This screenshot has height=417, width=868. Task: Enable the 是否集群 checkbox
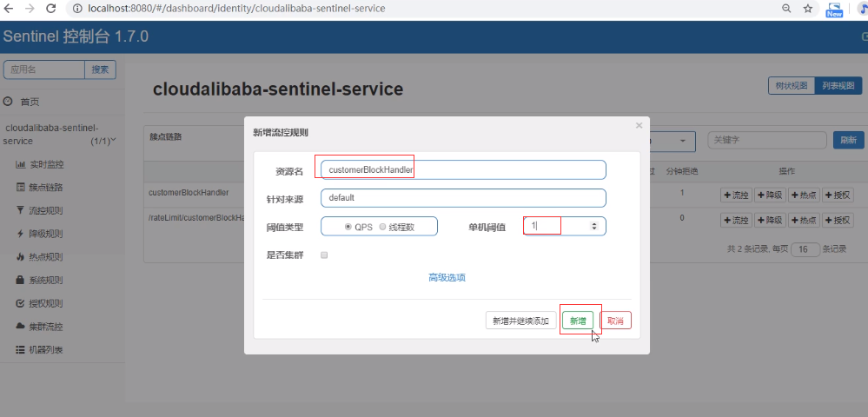coord(324,255)
